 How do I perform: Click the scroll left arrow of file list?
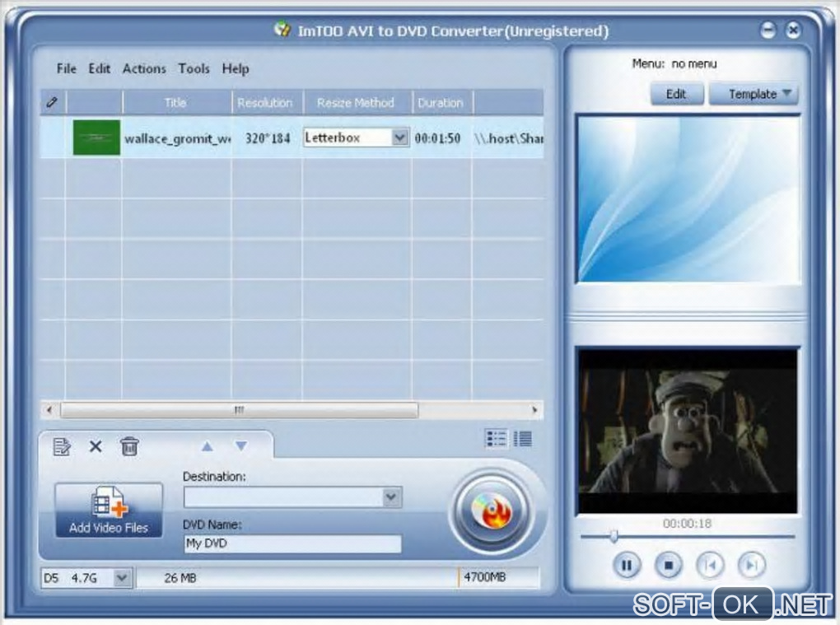49,410
